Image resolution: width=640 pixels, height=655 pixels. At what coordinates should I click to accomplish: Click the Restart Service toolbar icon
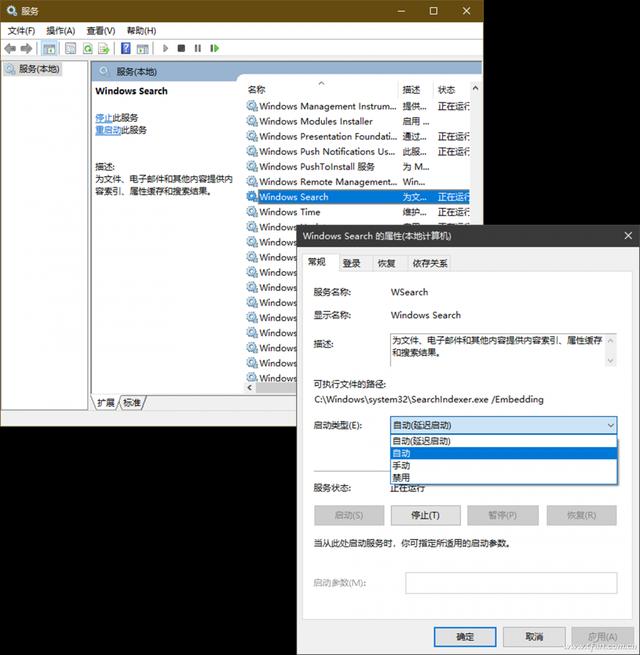(x=214, y=48)
